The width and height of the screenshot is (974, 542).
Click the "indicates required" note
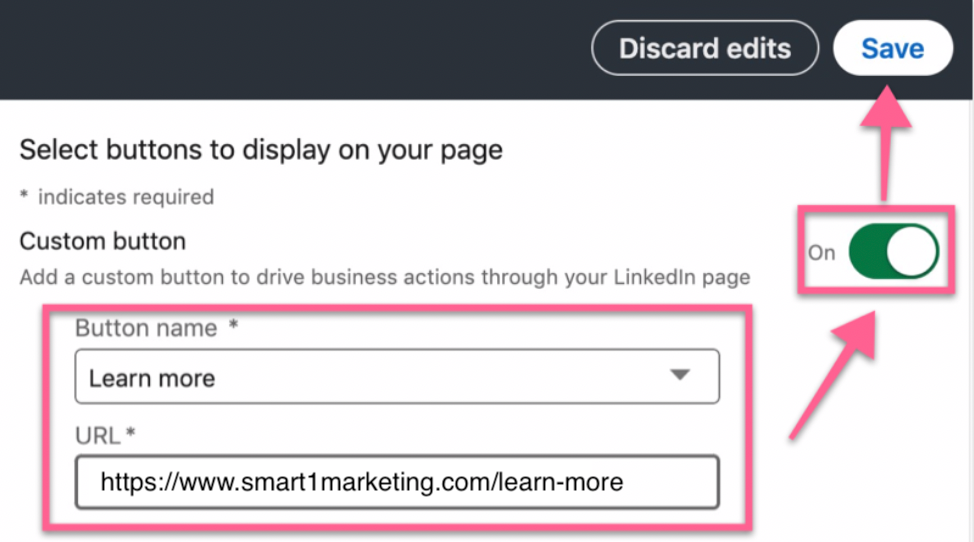click(x=125, y=197)
